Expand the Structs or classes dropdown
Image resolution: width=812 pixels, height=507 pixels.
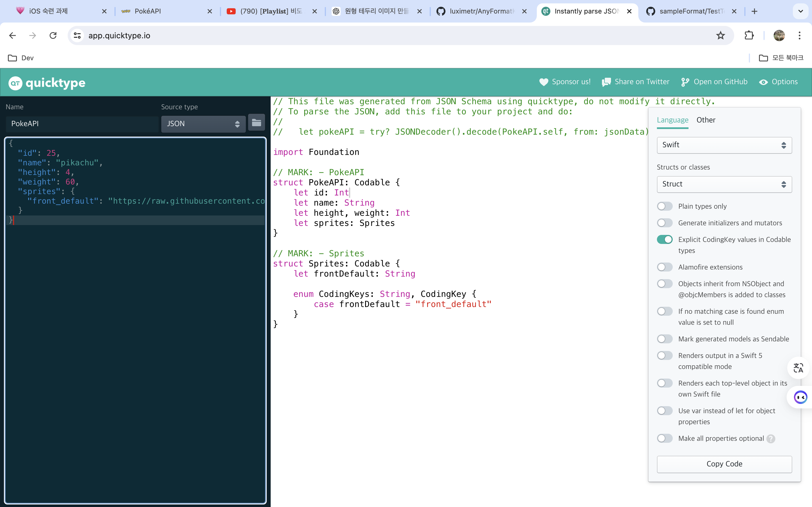pyautogui.click(x=724, y=184)
